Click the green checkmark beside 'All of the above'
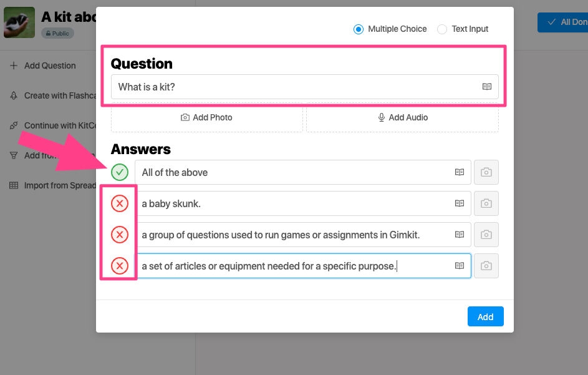The width and height of the screenshot is (588, 375). point(120,172)
